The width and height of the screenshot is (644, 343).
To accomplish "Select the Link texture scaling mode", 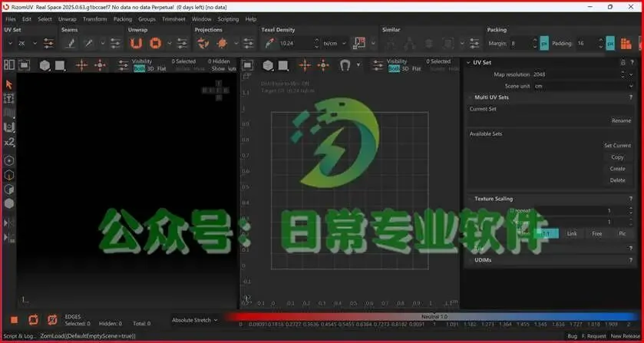I will 572,233.
